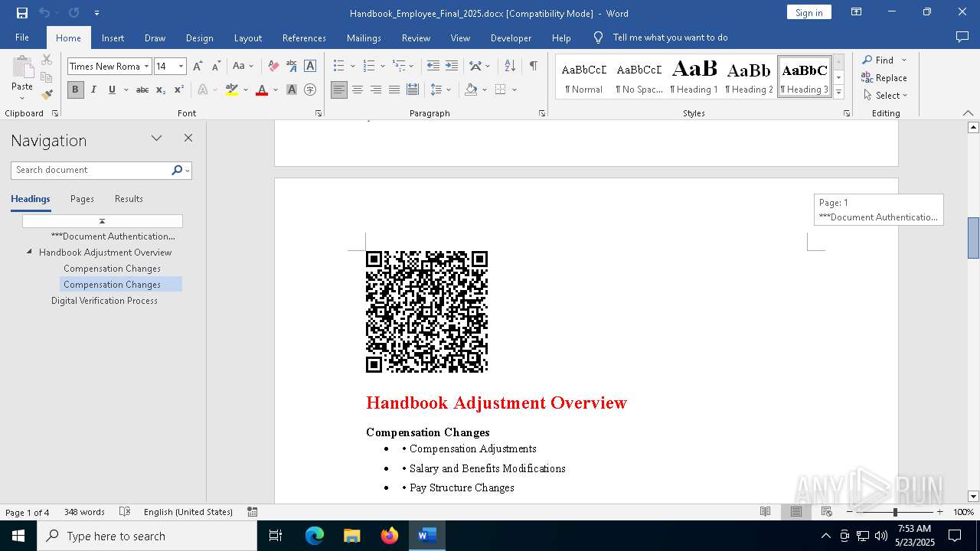Image resolution: width=980 pixels, height=551 pixels.
Task: Click Tell me what you want to do
Action: (x=670, y=37)
